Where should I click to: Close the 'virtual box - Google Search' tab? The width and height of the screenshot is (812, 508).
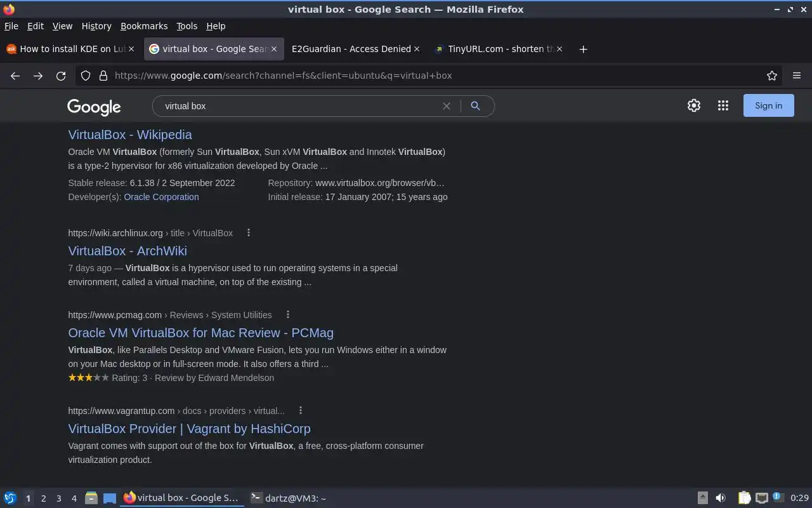pyautogui.click(x=274, y=49)
